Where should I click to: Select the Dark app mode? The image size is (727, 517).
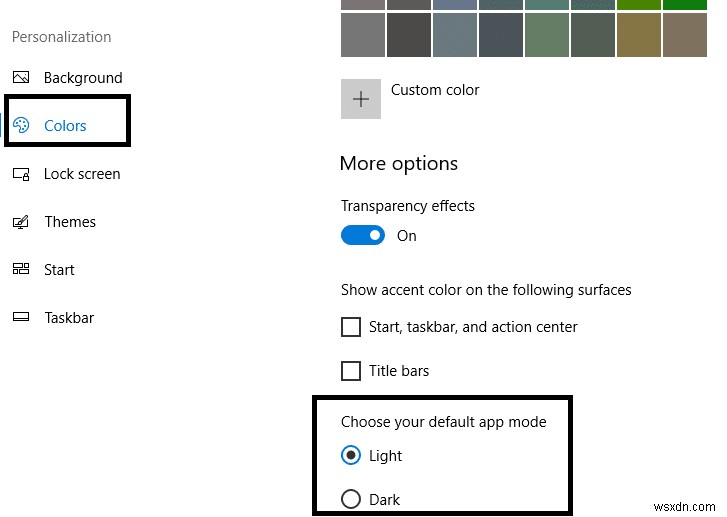pos(351,499)
